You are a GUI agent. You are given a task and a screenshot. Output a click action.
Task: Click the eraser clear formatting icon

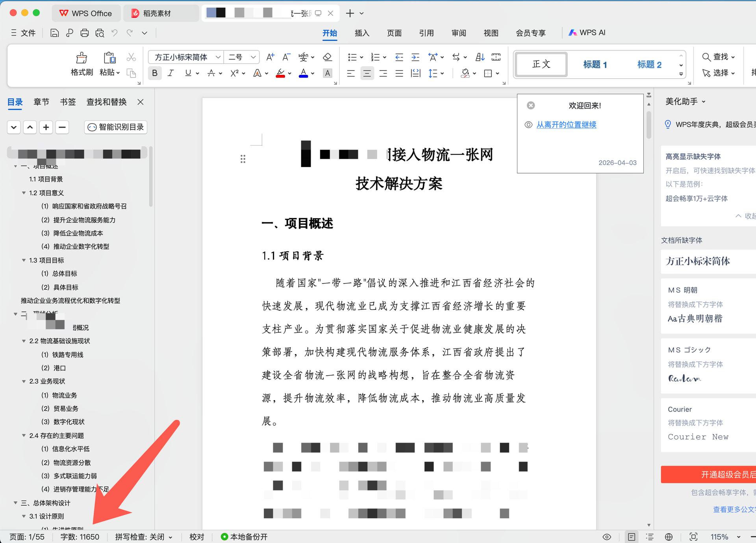click(x=327, y=57)
